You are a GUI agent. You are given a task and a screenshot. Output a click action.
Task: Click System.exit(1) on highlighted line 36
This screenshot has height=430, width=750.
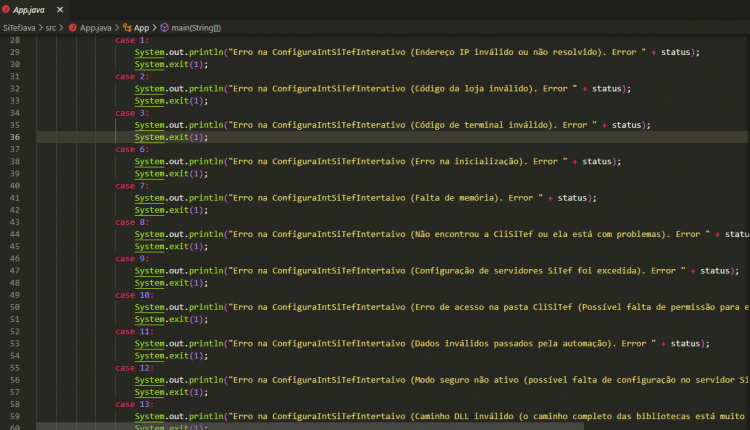click(171, 137)
